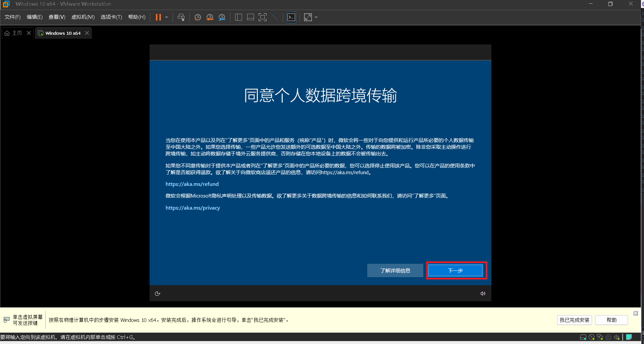This screenshot has width=644, height=344.
Task: Click the VMware Workstation title bar logo
Action: pyautogui.click(x=6, y=4)
